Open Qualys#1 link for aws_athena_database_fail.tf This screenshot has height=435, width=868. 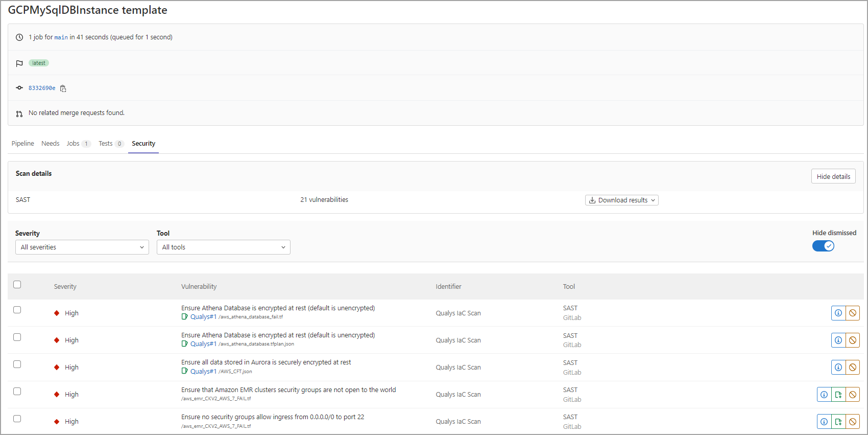click(x=204, y=317)
